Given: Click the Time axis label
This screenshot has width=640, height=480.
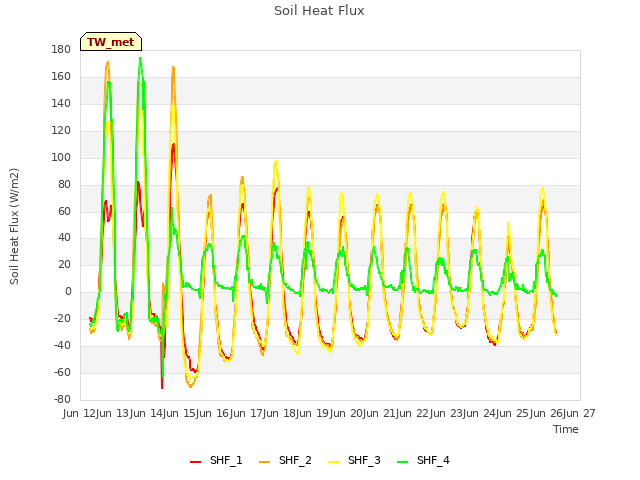Looking at the screenshot, I should (565, 429).
